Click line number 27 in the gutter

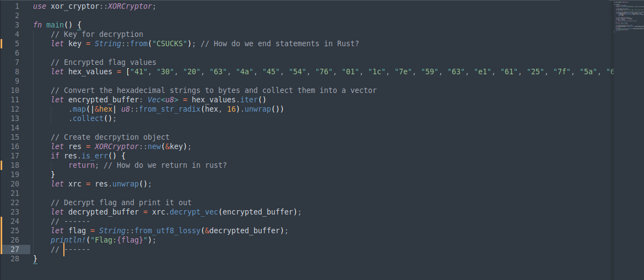click(x=15, y=249)
